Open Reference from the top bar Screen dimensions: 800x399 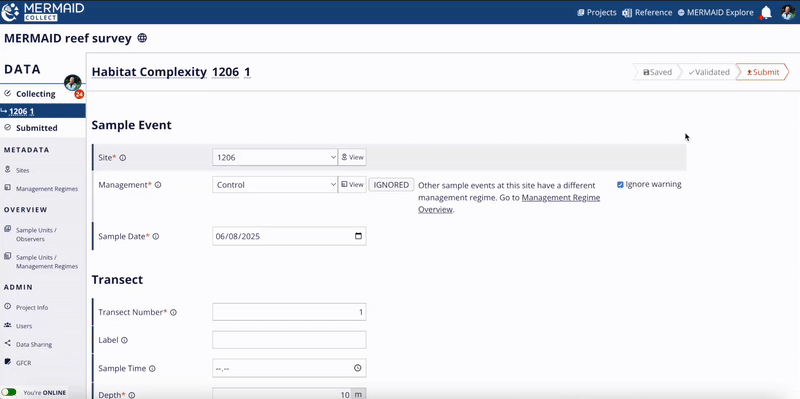tap(647, 13)
